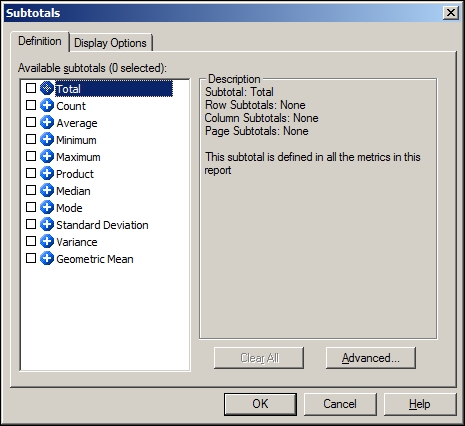Open the Advanced... subtotal settings
Screen dimensions: 465x426
click(x=371, y=358)
